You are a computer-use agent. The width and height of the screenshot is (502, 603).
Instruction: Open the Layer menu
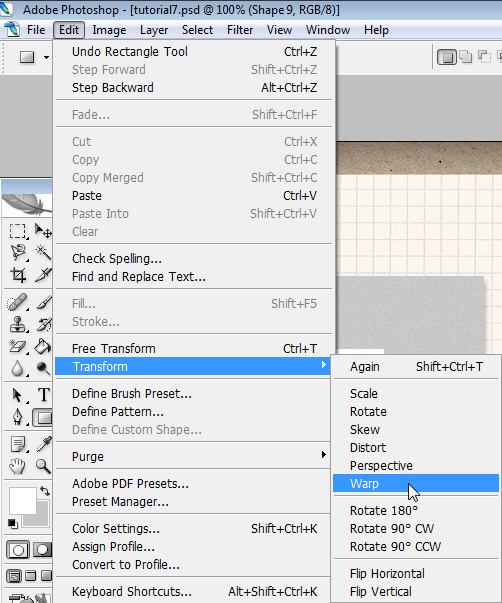pyautogui.click(x=154, y=30)
